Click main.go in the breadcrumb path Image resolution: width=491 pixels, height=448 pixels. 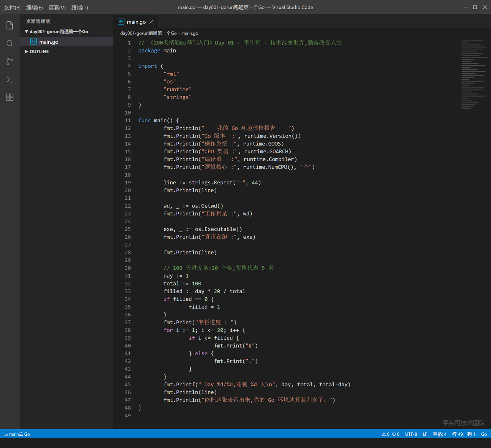(190, 33)
